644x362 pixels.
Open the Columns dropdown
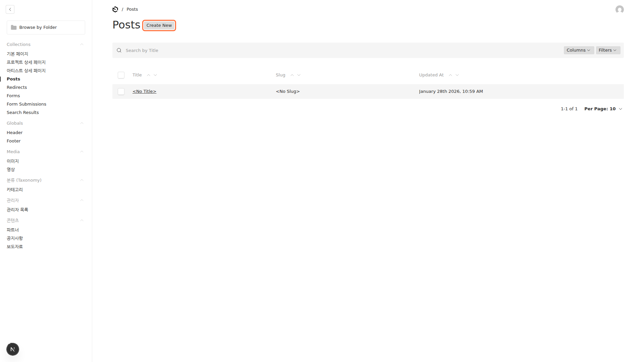tap(578, 50)
